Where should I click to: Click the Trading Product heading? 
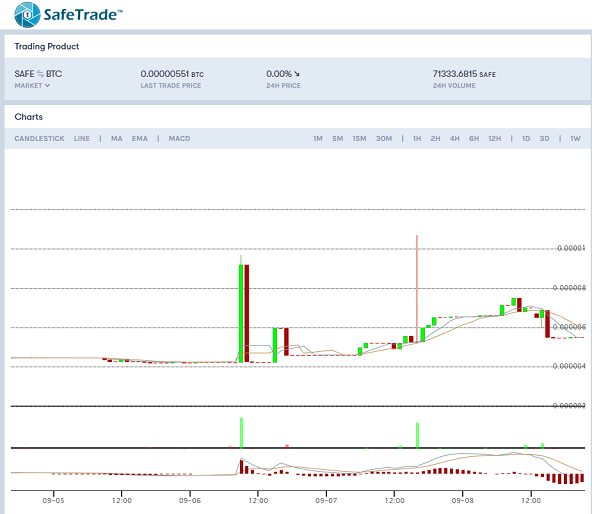click(x=47, y=46)
